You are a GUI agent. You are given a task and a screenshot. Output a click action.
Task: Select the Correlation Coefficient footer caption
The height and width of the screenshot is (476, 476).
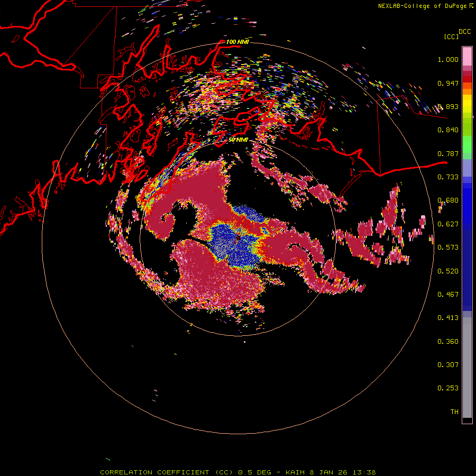click(238, 472)
